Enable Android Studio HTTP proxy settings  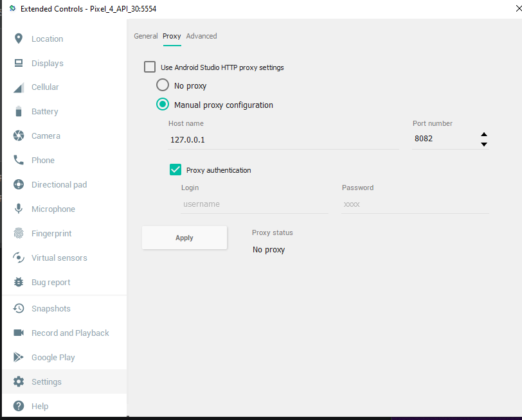click(150, 67)
